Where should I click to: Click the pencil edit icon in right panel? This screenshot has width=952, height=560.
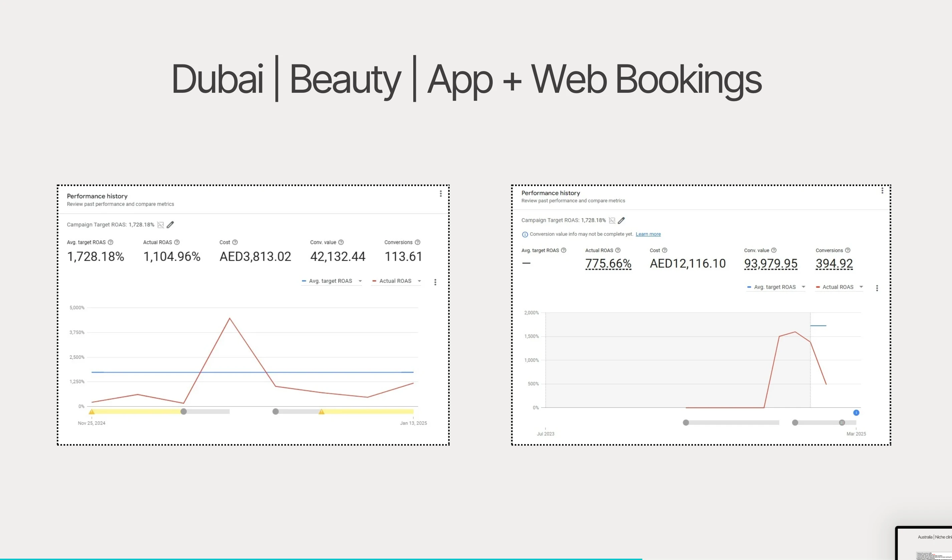click(622, 221)
